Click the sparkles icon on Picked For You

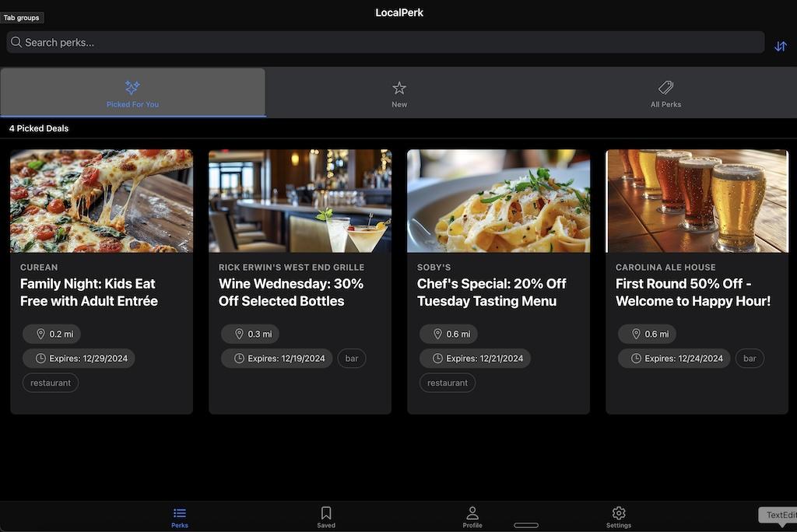(132, 87)
